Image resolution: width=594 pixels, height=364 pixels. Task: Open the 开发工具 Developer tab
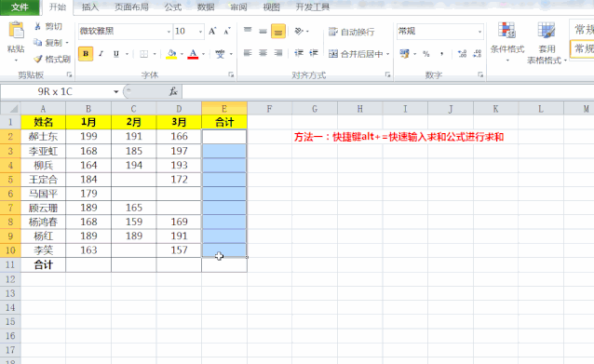coord(313,7)
